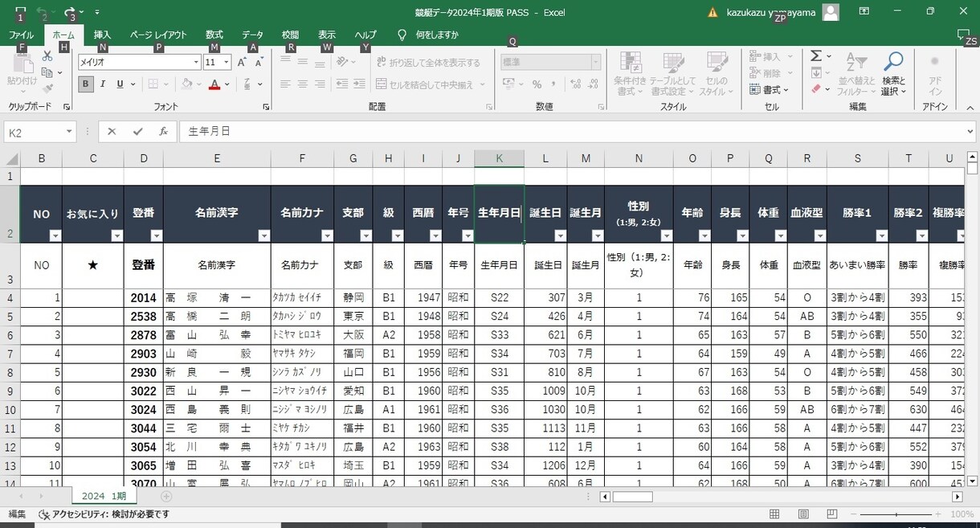This screenshot has height=528, width=980.
Task: Open the ページ レイアウト ribbon tab
Action: coord(158,35)
